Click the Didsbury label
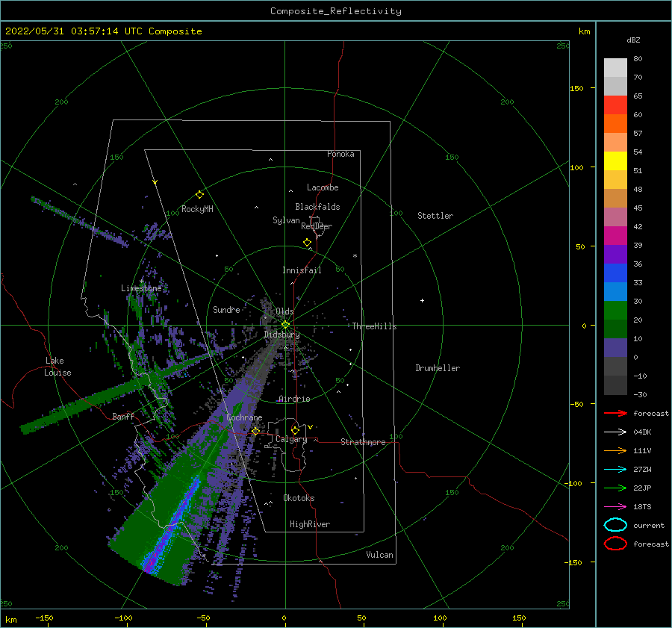 [x=281, y=335]
